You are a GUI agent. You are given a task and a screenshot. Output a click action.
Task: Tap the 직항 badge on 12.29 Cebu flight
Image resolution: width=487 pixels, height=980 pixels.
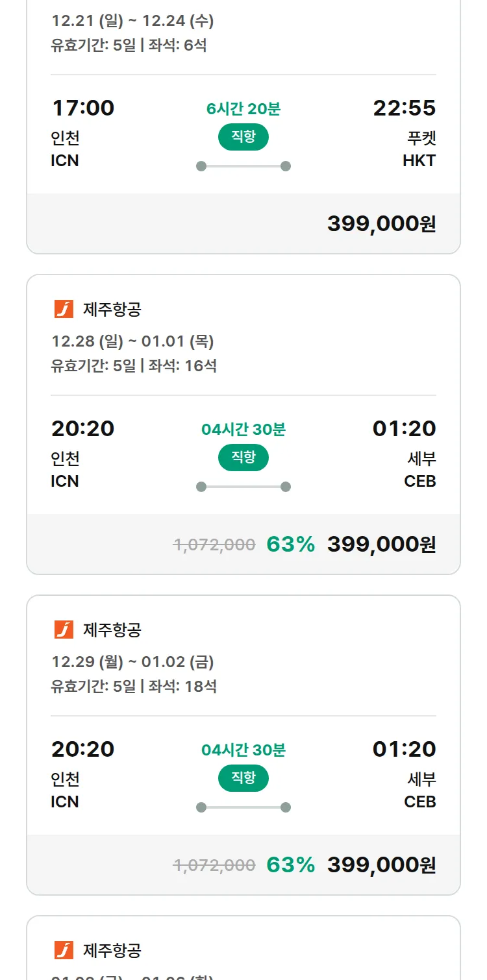[x=243, y=778]
